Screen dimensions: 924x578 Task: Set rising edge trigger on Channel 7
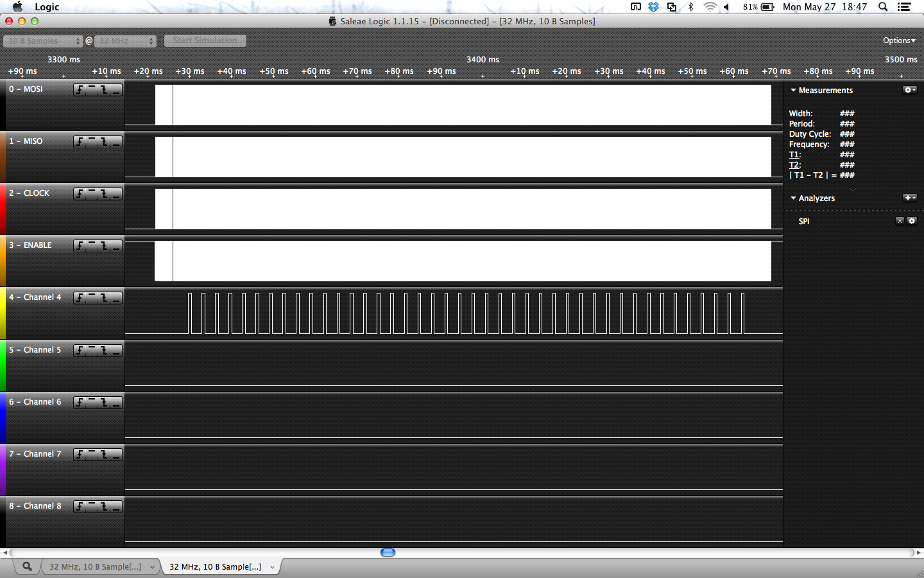80,455
